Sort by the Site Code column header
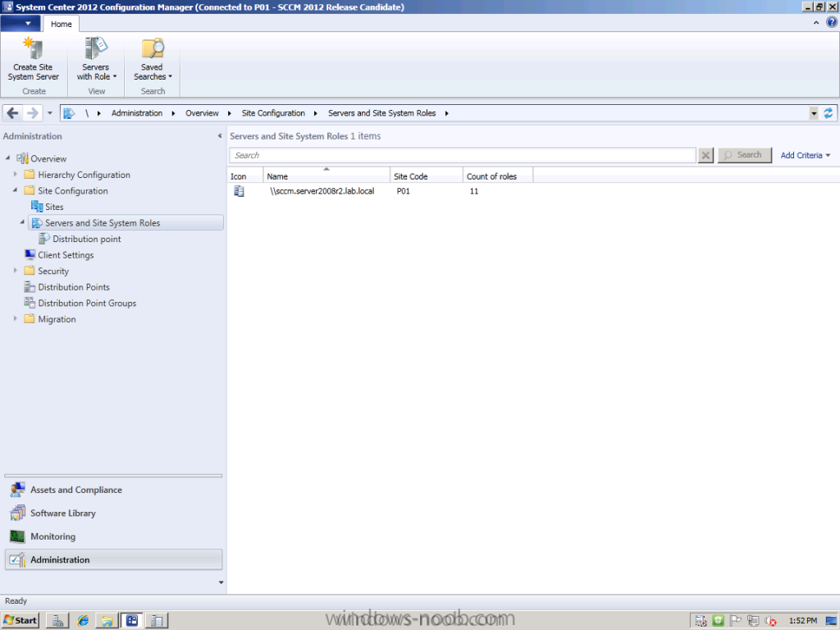The height and width of the screenshot is (630, 840). [427, 176]
